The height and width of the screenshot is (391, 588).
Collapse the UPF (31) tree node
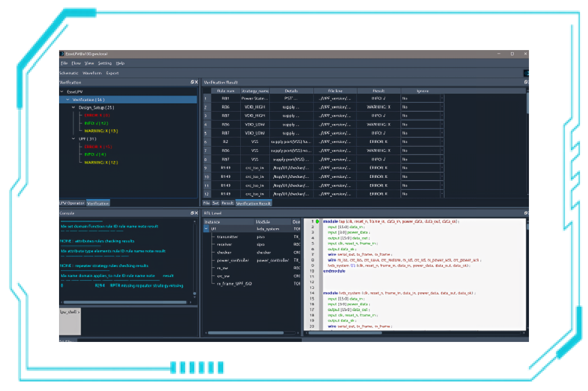click(x=75, y=139)
